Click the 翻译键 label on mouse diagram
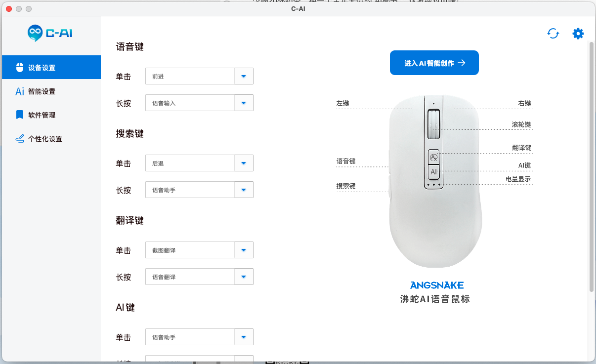Screen dimensions: 596x364 click(x=521, y=148)
